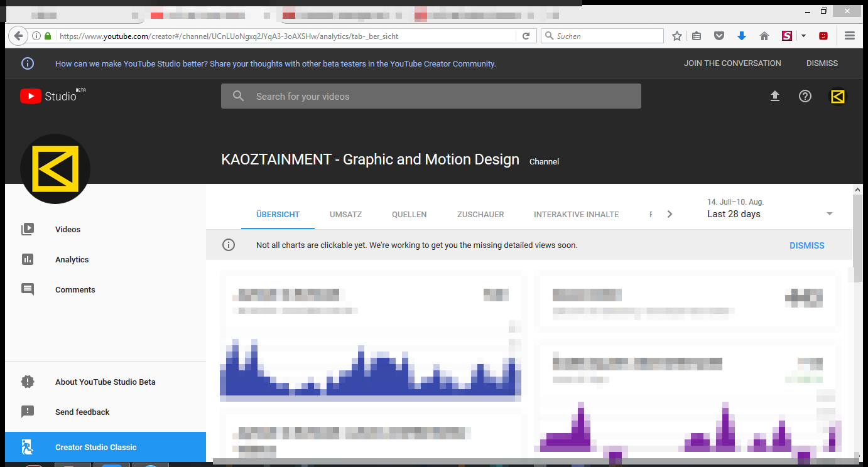This screenshot has height=467, width=868.
Task: Open the help question mark icon
Action: [805, 96]
